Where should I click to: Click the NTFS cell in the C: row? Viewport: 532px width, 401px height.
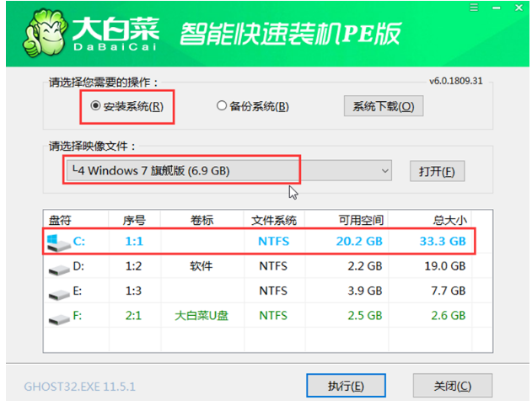pos(274,241)
